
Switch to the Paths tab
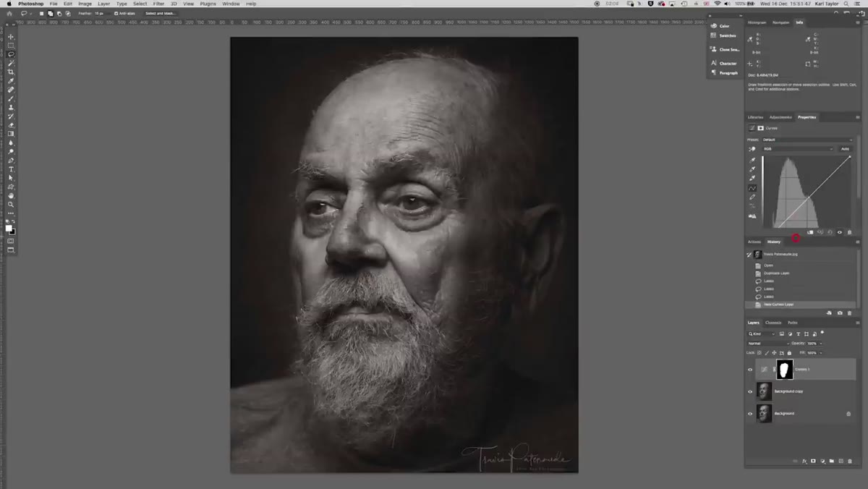click(x=792, y=323)
